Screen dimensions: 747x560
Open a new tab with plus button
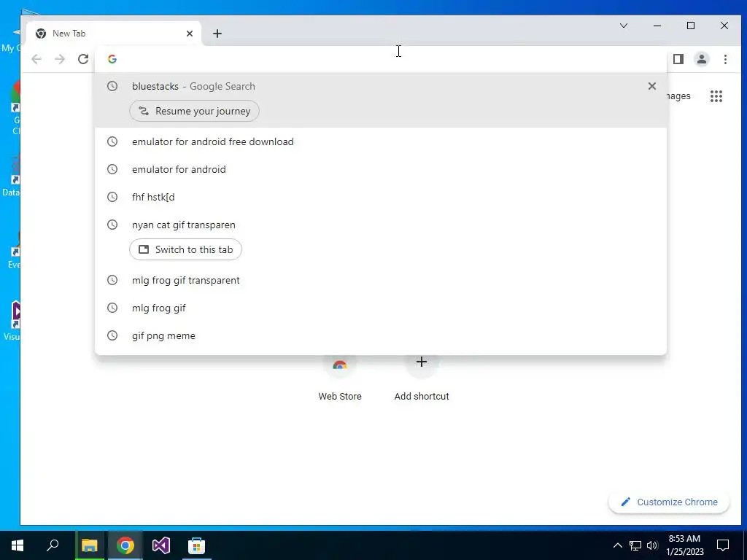click(x=217, y=34)
